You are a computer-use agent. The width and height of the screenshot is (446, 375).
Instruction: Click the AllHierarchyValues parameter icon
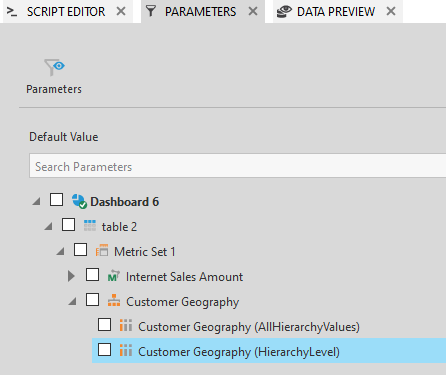pos(126,325)
